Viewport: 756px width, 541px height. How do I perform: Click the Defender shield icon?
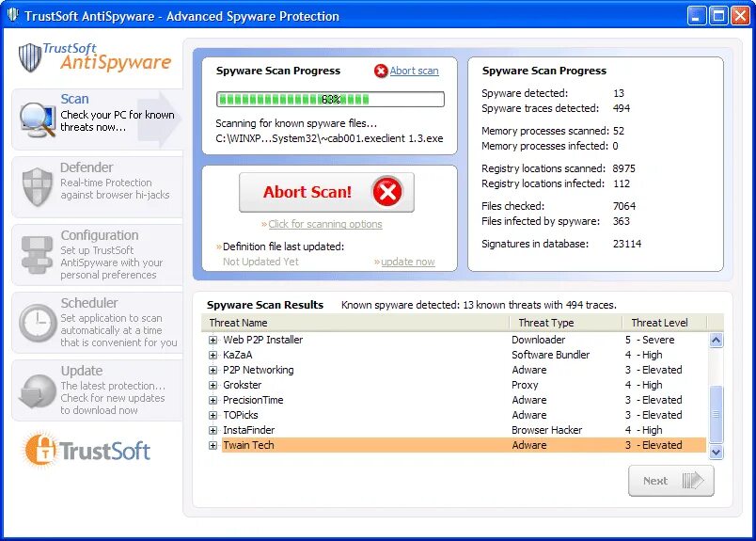(x=37, y=187)
